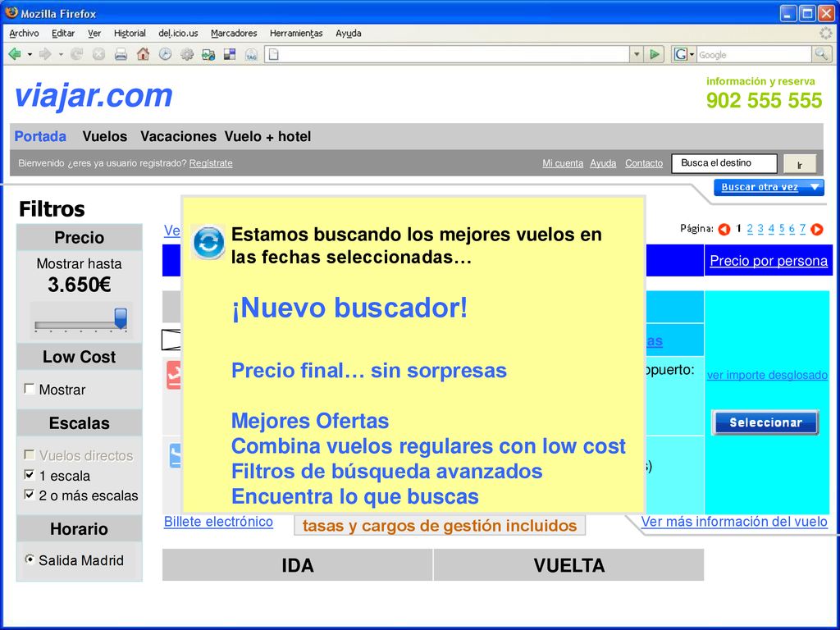Click the viajar.com logo

pos(94,97)
